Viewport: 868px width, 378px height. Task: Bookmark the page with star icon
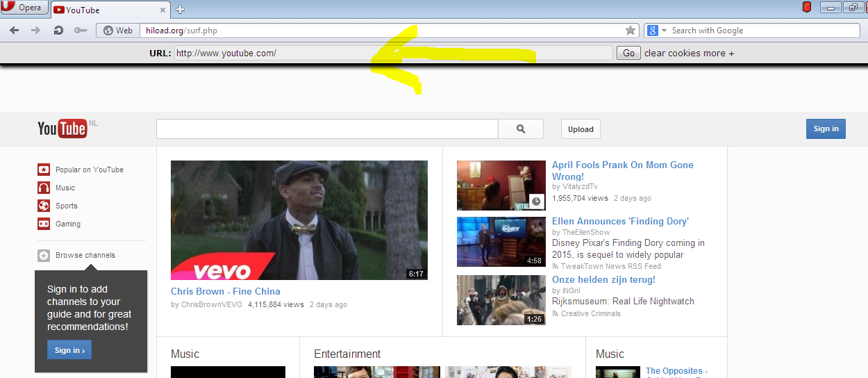coord(631,31)
